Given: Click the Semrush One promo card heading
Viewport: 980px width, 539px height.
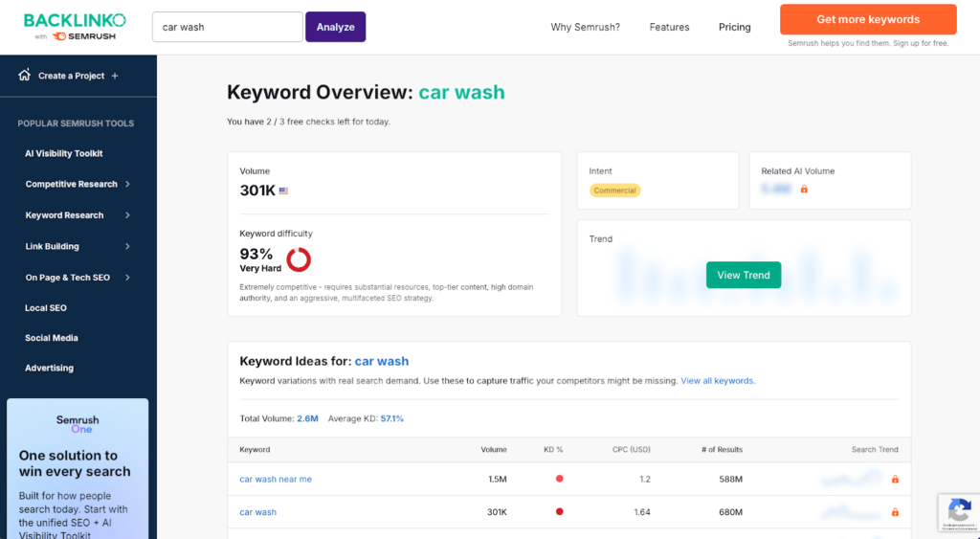Looking at the screenshot, I should click(x=75, y=463).
